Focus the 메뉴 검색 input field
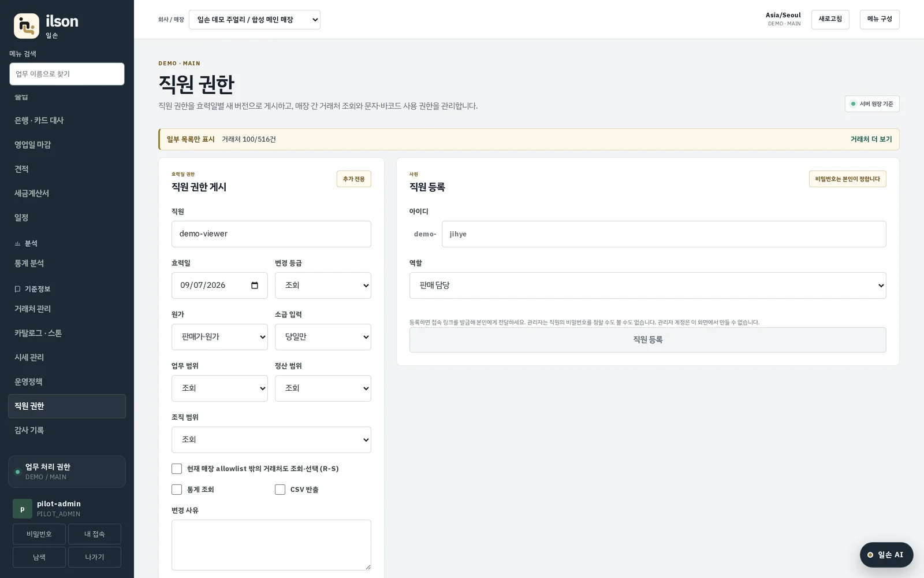This screenshot has width=924, height=578. click(67, 74)
